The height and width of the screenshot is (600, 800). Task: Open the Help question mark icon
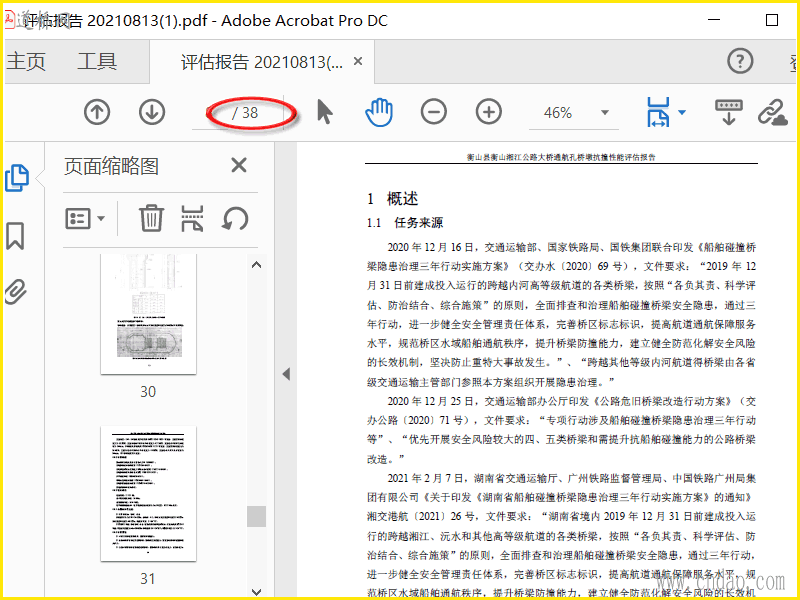tap(740, 61)
